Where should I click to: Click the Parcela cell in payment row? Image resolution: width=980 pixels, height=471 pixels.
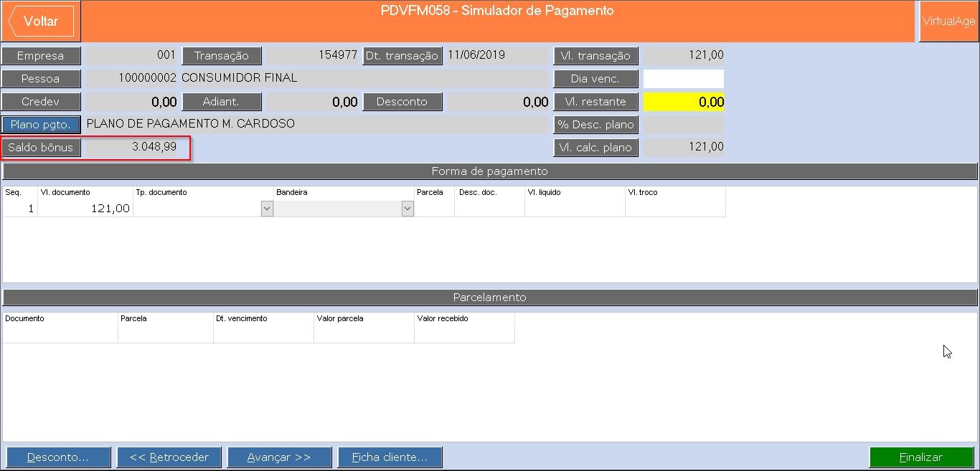pos(435,208)
